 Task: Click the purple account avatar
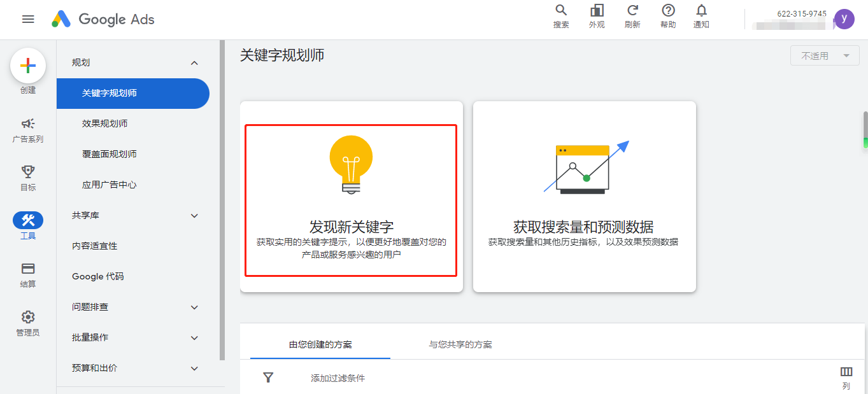coord(844,19)
